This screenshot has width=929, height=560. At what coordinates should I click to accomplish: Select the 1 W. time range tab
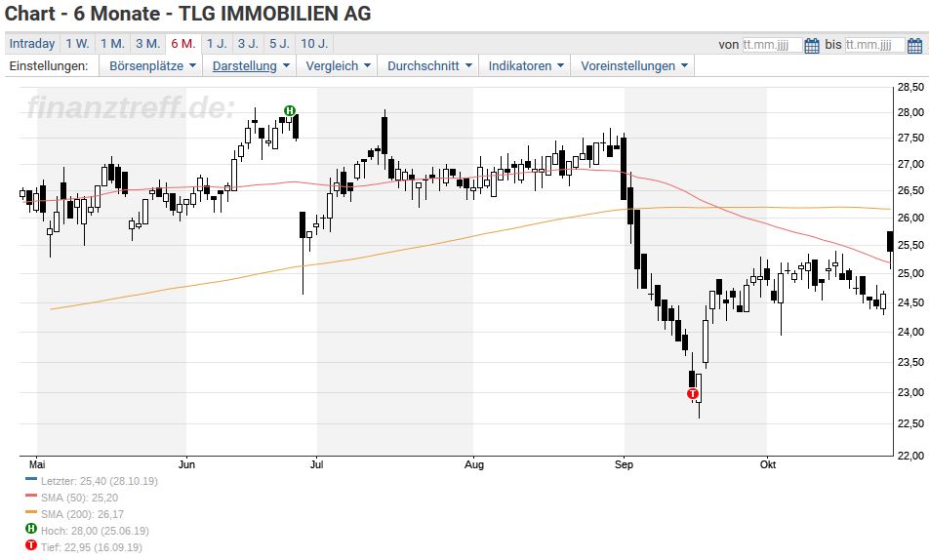(77, 44)
